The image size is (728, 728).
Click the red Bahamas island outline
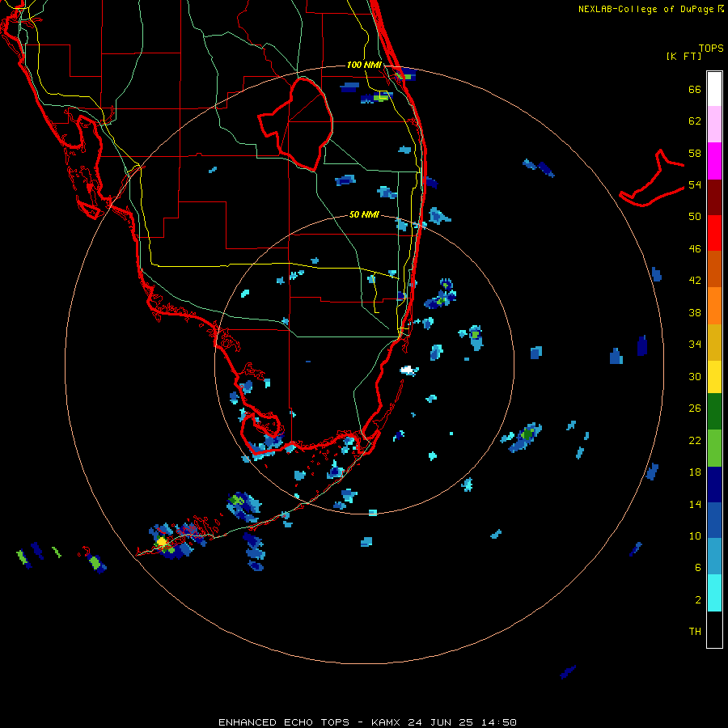click(652, 178)
